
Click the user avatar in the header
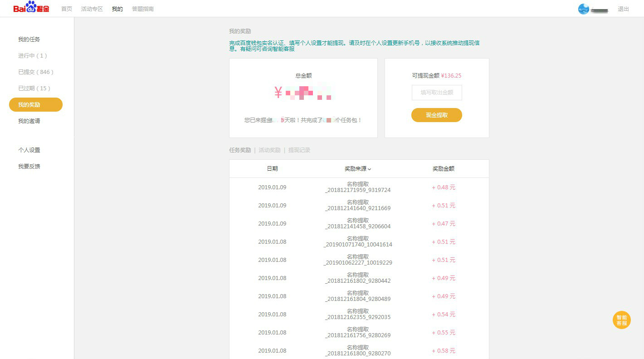coord(583,8)
